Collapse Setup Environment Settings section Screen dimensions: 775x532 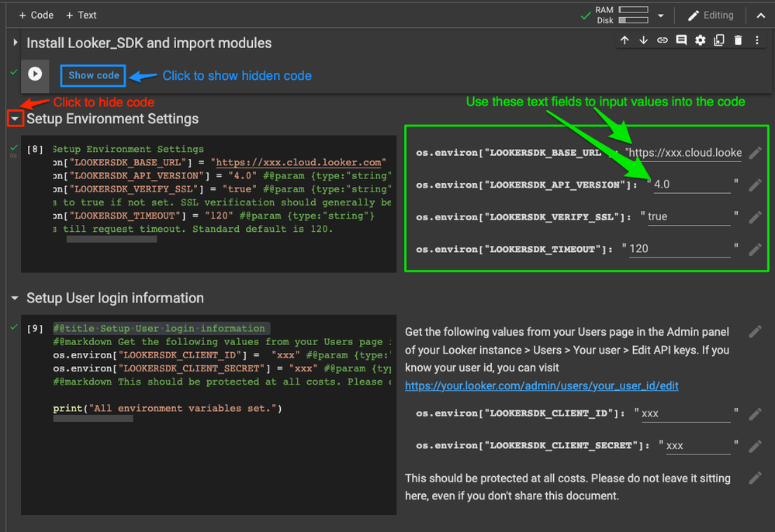[16, 119]
